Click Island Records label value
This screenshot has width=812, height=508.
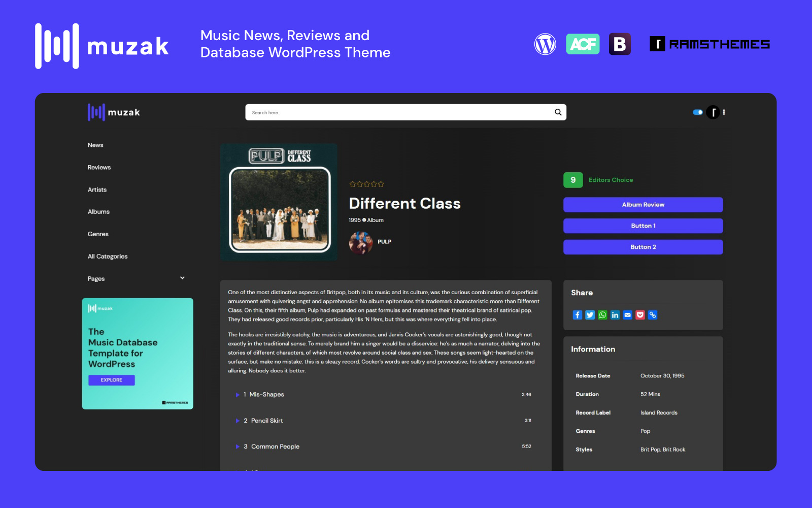[659, 413]
